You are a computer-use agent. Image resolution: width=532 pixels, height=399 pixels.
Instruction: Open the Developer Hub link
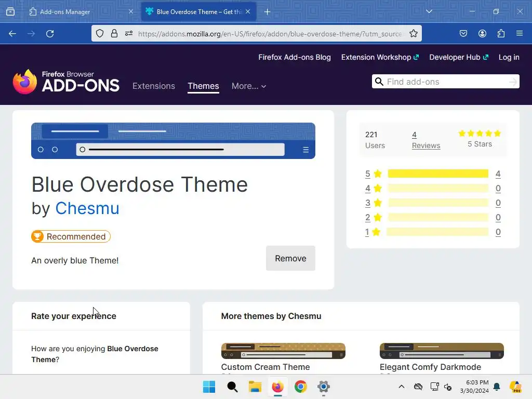pos(459,57)
